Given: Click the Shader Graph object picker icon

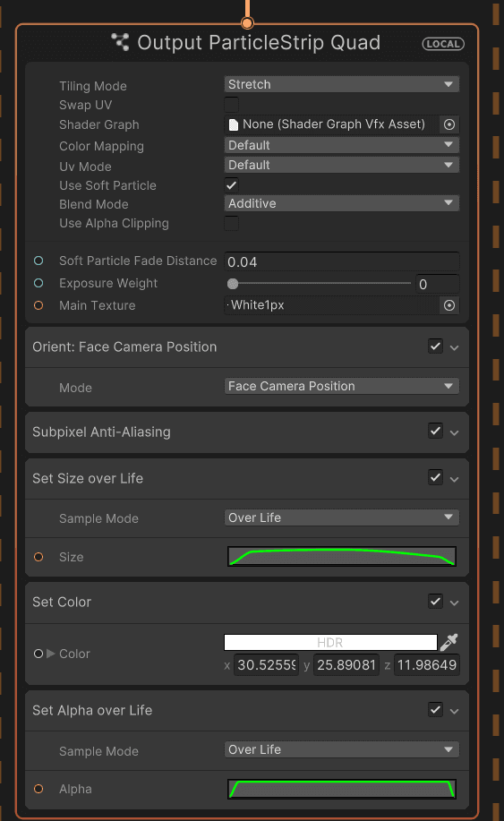Looking at the screenshot, I should (x=449, y=124).
